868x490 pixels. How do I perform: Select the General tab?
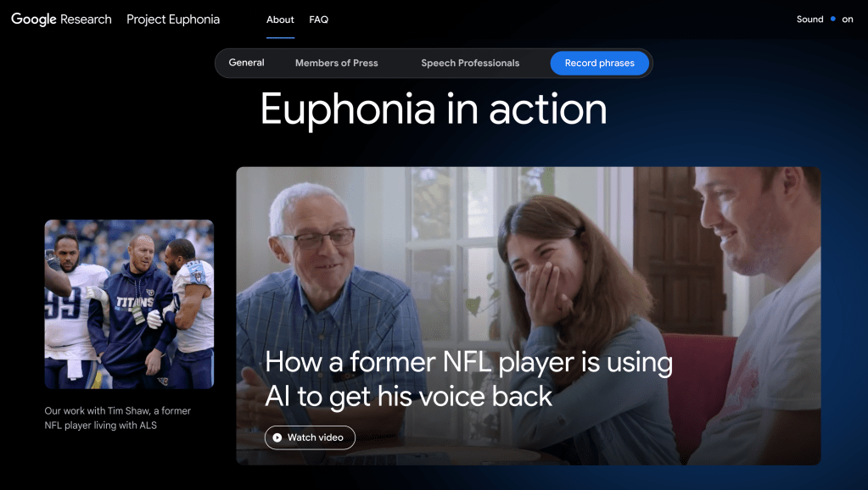point(246,63)
